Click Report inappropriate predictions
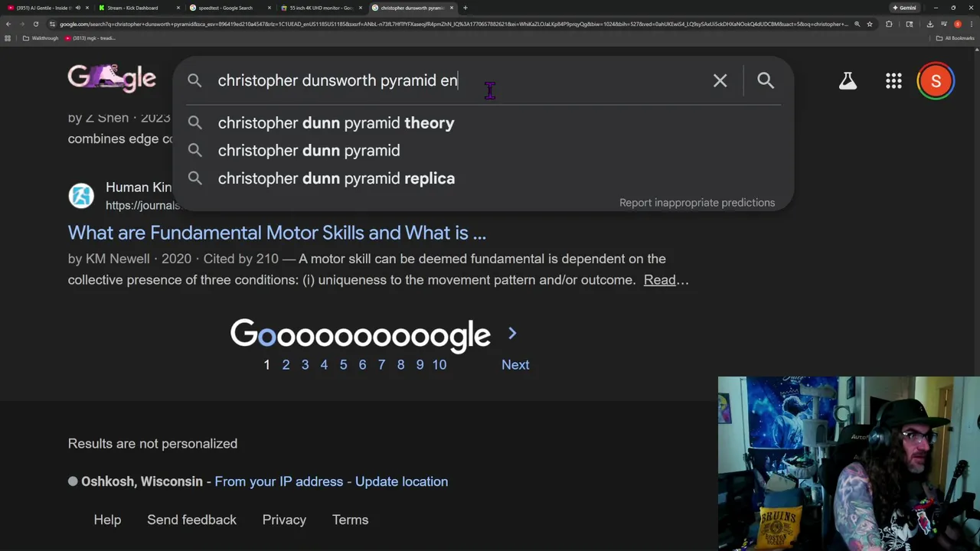This screenshot has height=551, width=980. (x=697, y=203)
